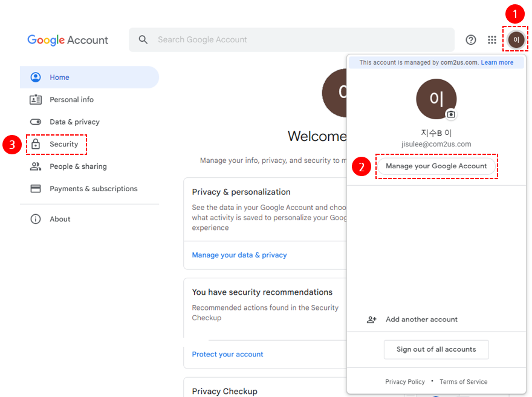Open the Learn more link
This screenshot has width=532, height=397.
coord(497,62)
